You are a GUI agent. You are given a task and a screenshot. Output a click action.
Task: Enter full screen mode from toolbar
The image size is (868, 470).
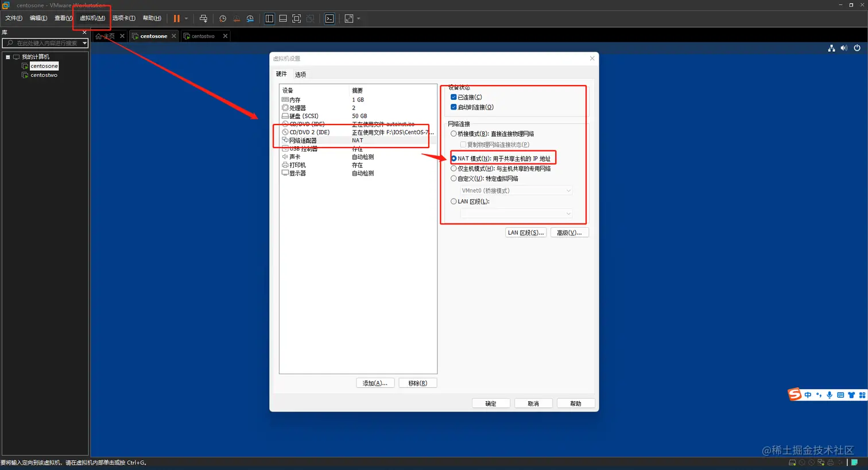(297, 18)
